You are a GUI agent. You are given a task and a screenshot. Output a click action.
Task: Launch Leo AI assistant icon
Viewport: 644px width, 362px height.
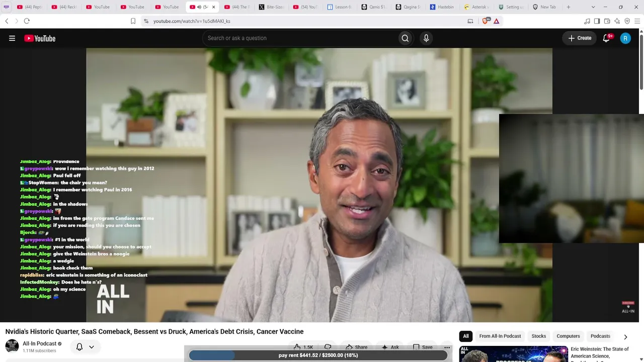click(617, 21)
